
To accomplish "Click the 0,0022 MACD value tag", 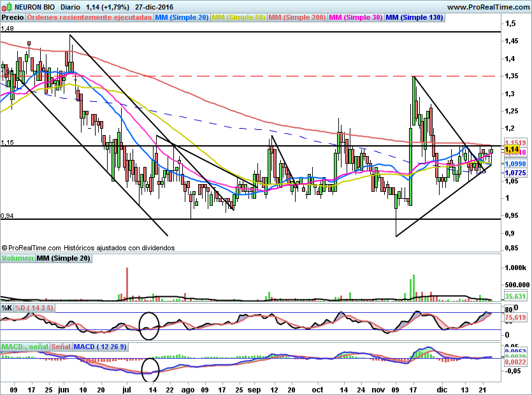I will click(x=514, y=362).
